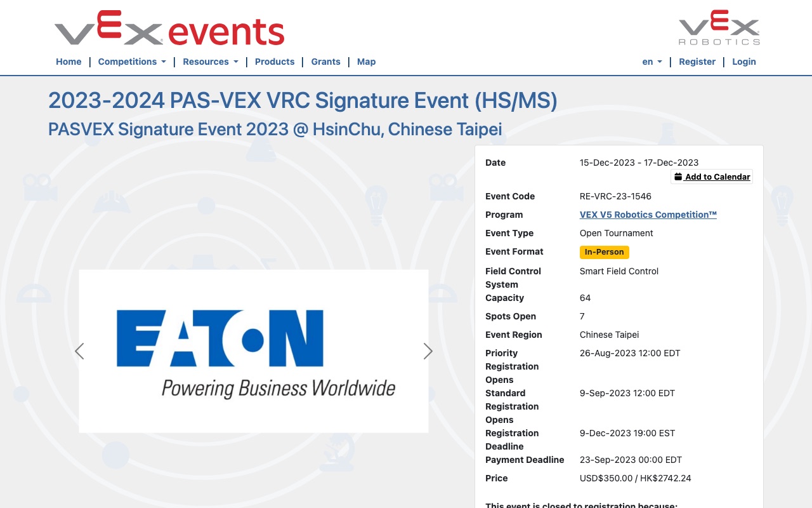Go to the Login page
The image size is (812, 508).
(744, 62)
